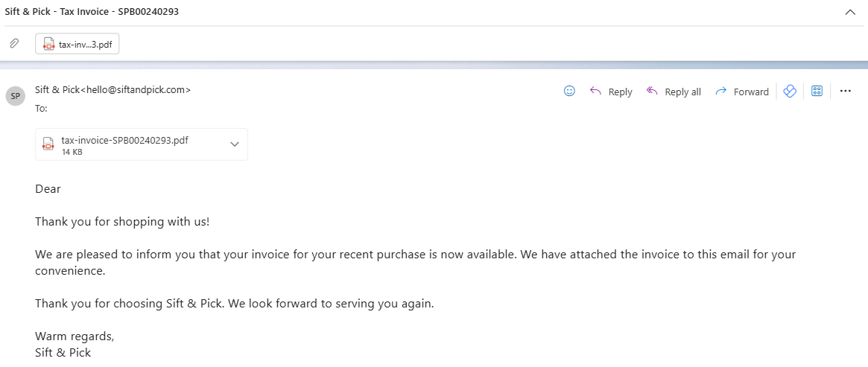Screen dimensions: 868x367
Task: Click the double-arrow Reply all icon
Action: [x=652, y=92]
